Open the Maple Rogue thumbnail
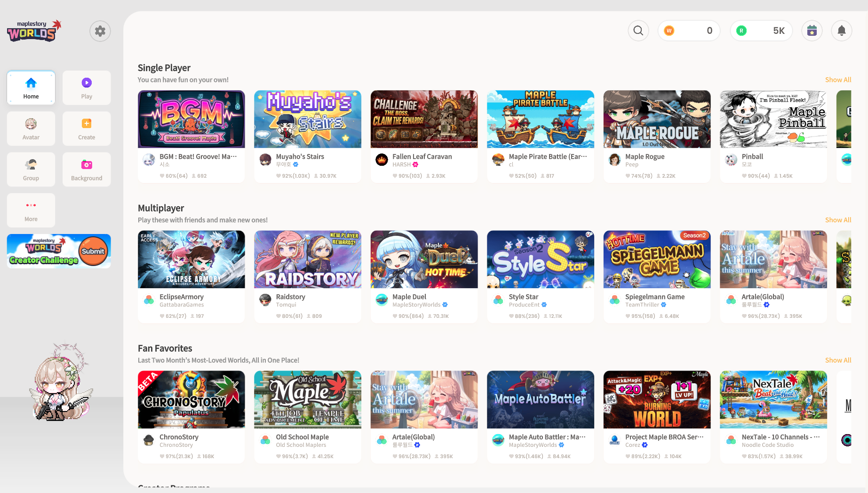 [657, 119]
